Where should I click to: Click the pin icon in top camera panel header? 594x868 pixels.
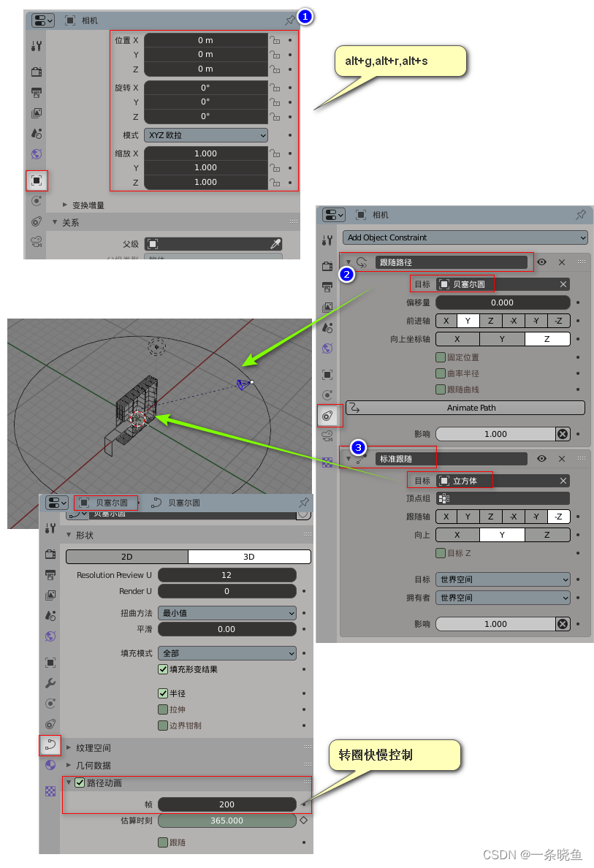[x=289, y=20]
